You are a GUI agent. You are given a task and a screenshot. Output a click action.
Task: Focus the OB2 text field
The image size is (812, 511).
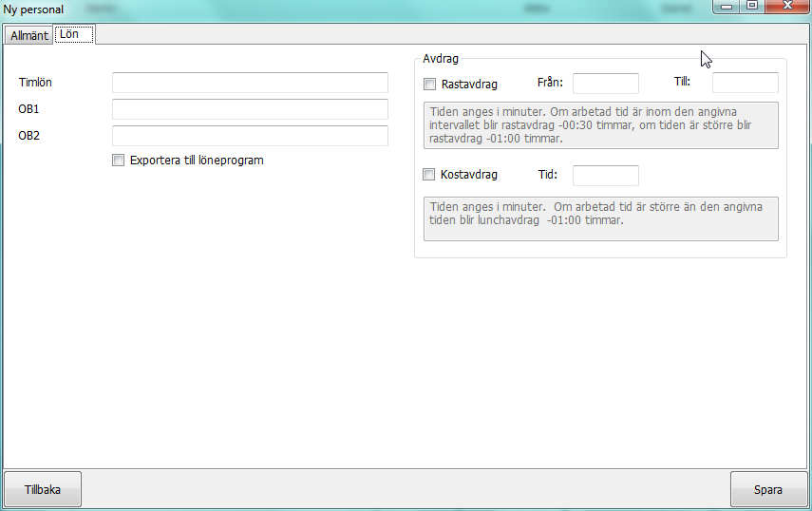tap(250, 136)
